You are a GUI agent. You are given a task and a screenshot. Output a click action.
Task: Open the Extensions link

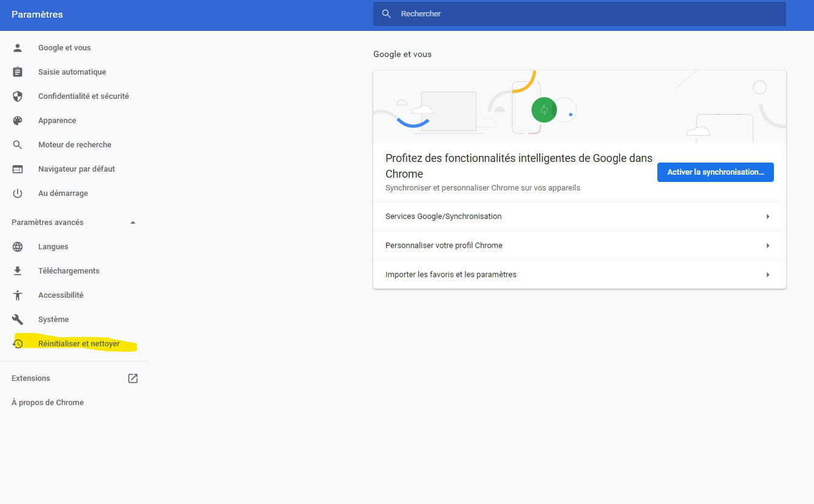coord(31,378)
